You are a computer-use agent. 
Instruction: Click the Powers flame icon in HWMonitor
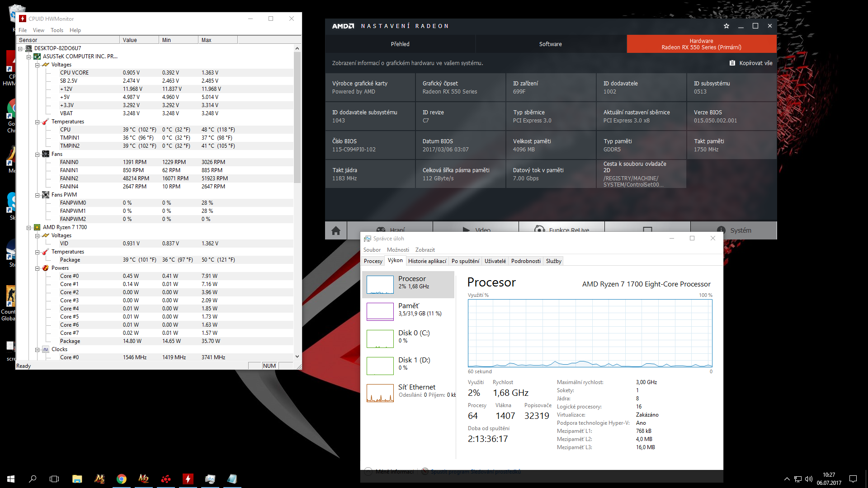coord(46,268)
